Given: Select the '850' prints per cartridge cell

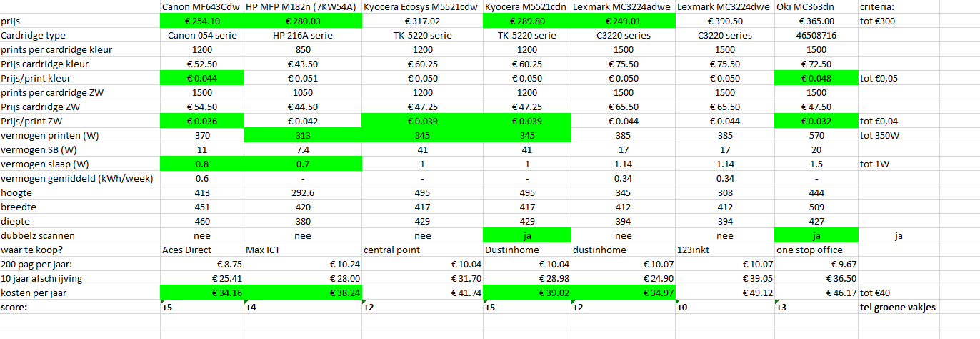Looking at the screenshot, I should click(303, 50).
